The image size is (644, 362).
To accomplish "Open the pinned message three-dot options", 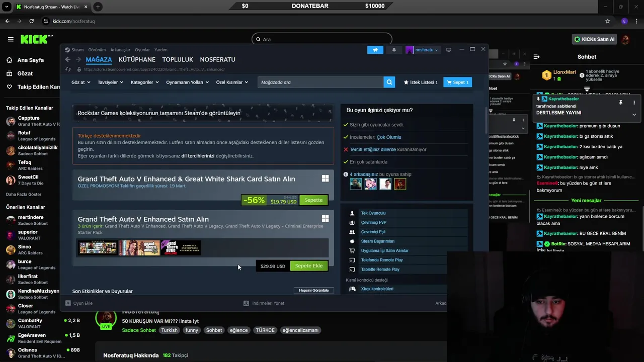I will (x=634, y=103).
